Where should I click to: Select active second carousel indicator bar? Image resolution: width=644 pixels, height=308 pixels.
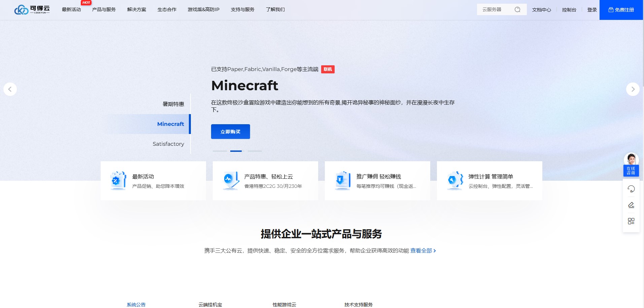point(236,151)
